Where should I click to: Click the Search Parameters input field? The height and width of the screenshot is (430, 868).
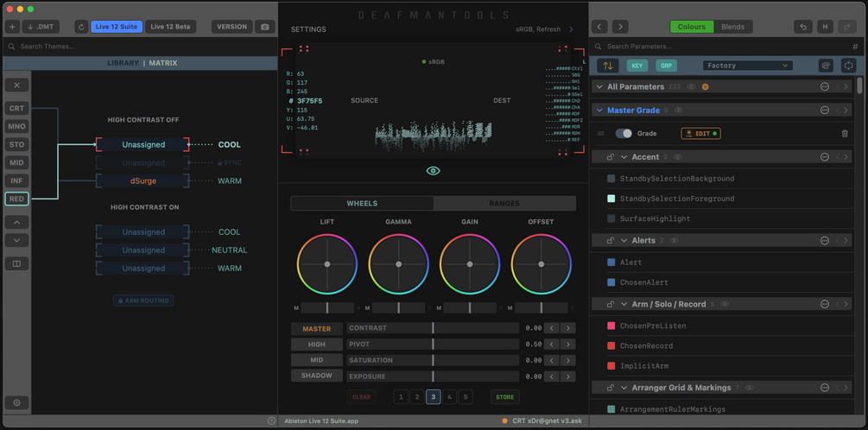point(719,47)
